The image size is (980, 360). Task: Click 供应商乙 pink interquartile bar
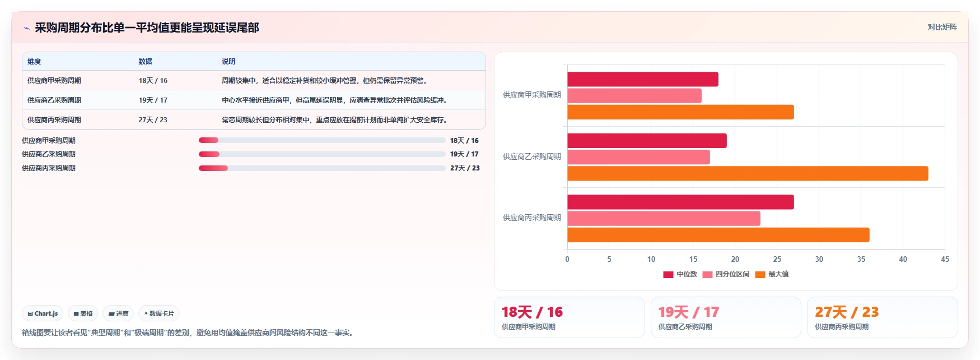pyautogui.click(x=638, y=157)
